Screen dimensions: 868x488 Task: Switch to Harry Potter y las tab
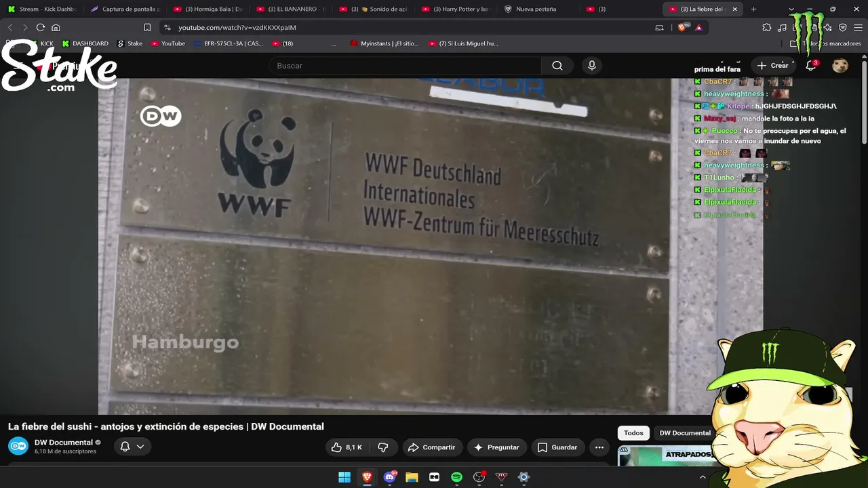[457, 9]
